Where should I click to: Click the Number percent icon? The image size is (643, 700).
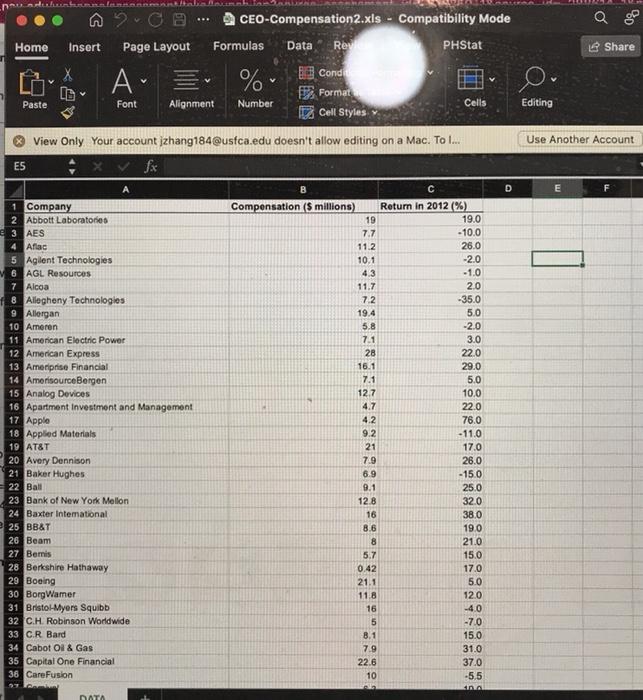click(251, 80)
